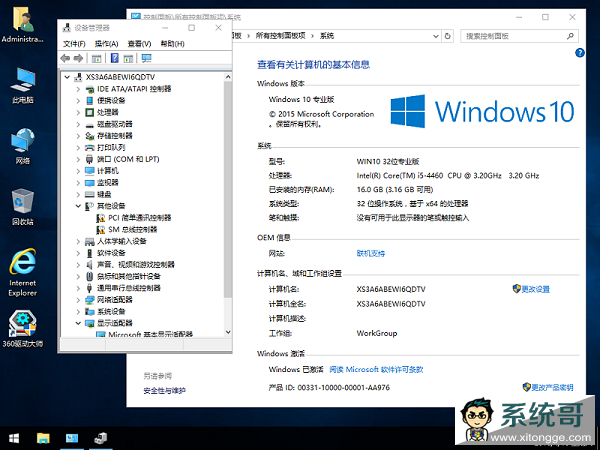Select the Internet Explorer desktop icon
Screen dimensions: 600x450
[x=23, y=272]
